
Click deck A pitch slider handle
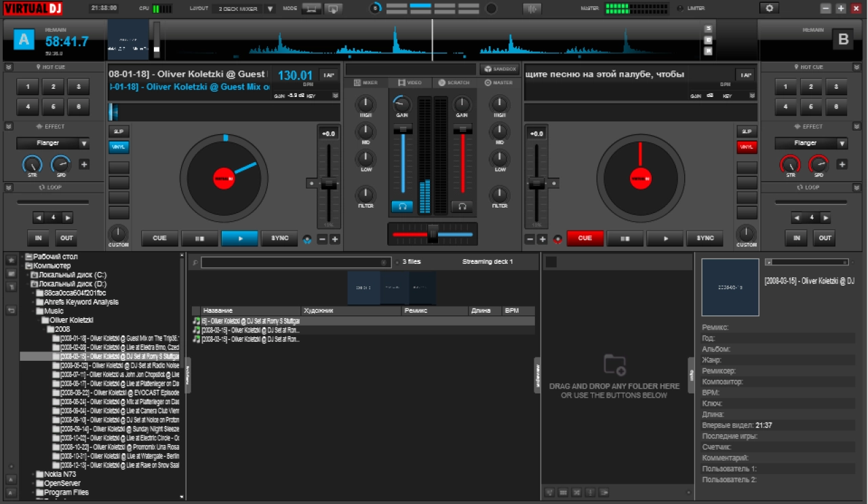coord(329,183)
